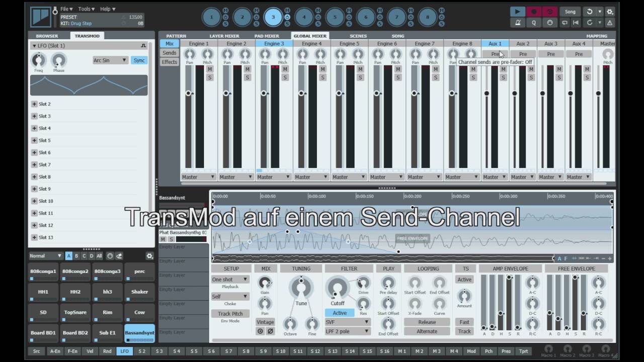
Task: Click the record button in transport
Action: pyautogui.click(x=533, y=12)
